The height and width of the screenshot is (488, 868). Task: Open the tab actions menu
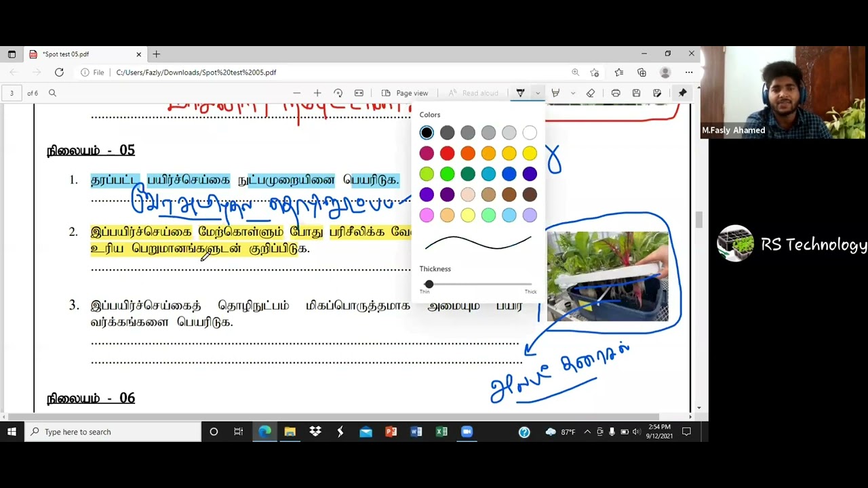click(x=12, y=54)
